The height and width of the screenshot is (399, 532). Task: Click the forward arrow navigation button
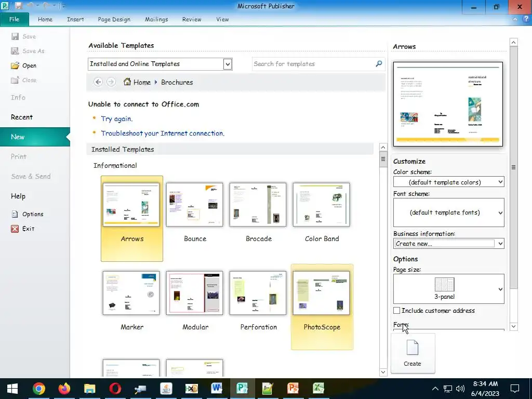(111, 82)
